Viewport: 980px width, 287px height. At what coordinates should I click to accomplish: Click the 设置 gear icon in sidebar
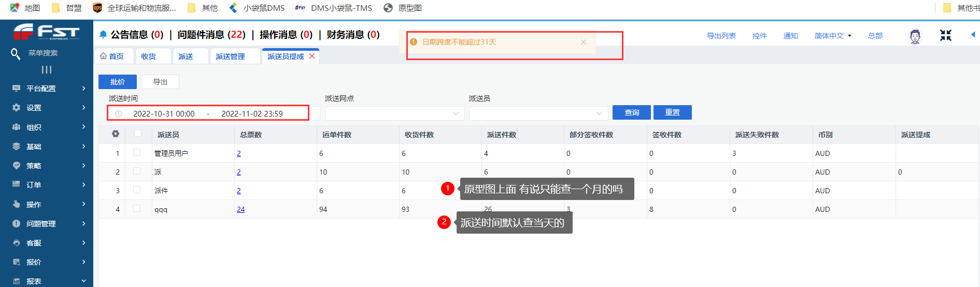point(16,108)
